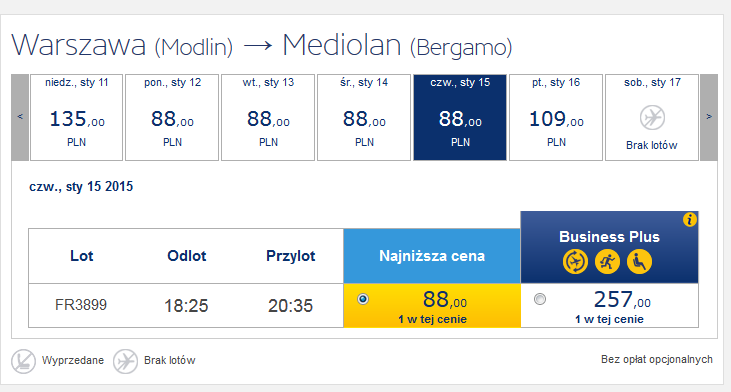Click the Business Plus column header
The width and height of the screenshot is (731, 392).
[x=609, y=247]
